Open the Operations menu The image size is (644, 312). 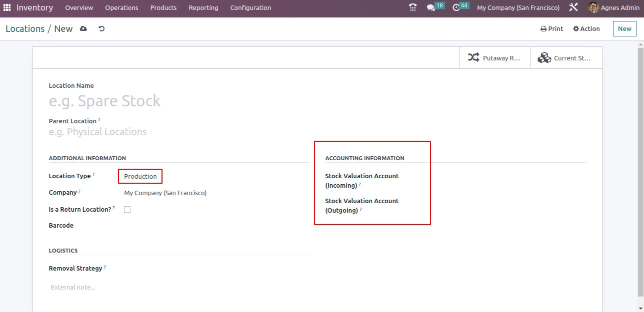[121, 8]
